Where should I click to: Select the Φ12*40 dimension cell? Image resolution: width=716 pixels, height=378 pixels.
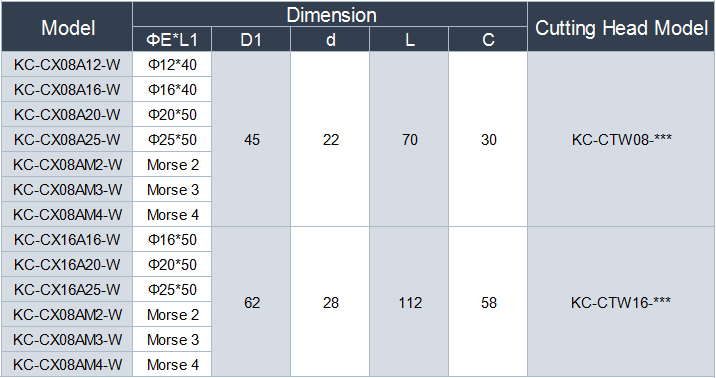coord(172,64)
